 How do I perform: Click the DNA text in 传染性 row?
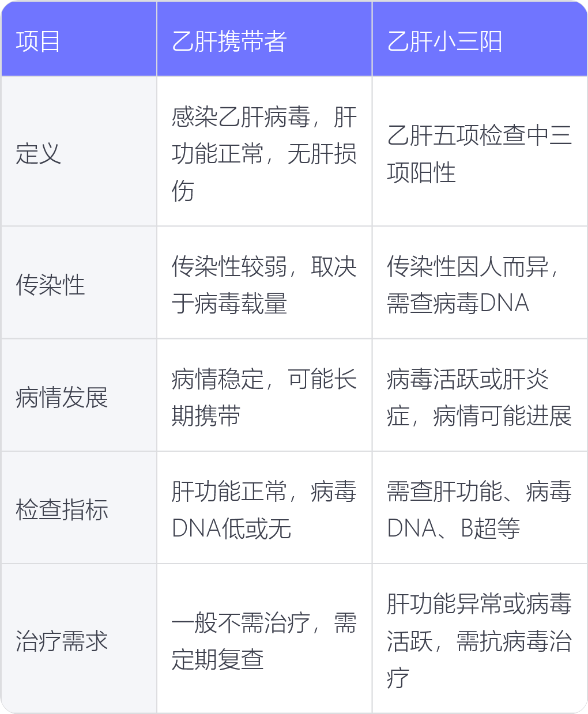(504, 303)
